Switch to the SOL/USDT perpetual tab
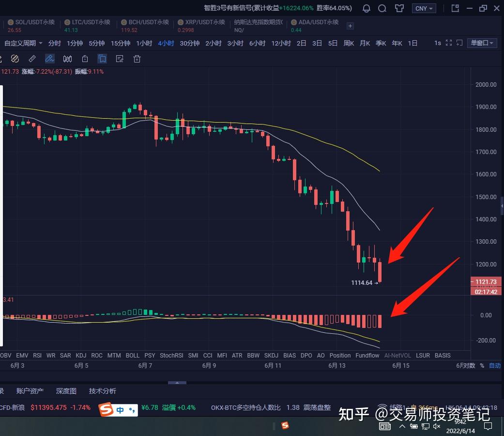This screenshot has height=436, width=504. coord(31,26)
